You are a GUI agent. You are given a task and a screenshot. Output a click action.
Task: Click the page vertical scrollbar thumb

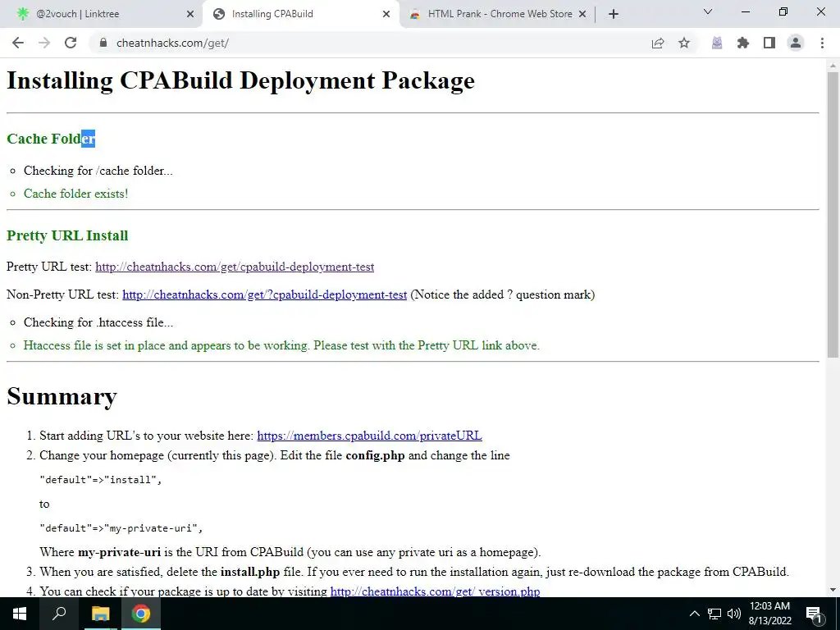pos(833,214)
